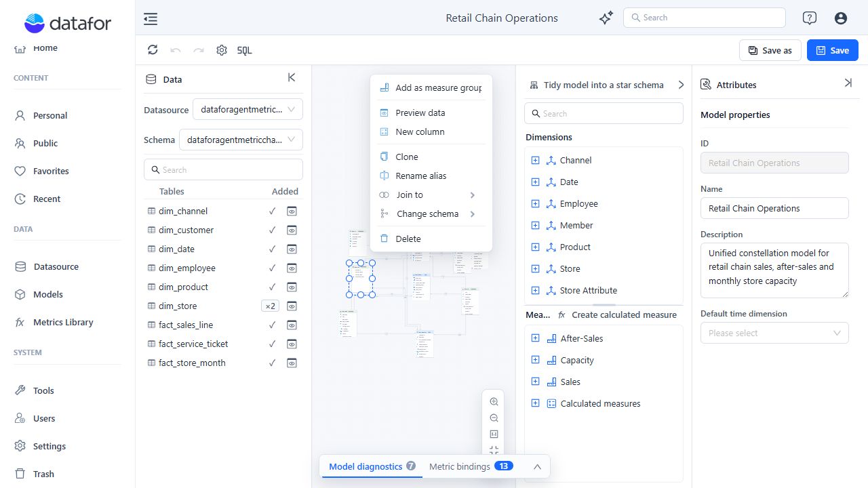
Task: Click the model Name input field
Action: pos(774,208)
